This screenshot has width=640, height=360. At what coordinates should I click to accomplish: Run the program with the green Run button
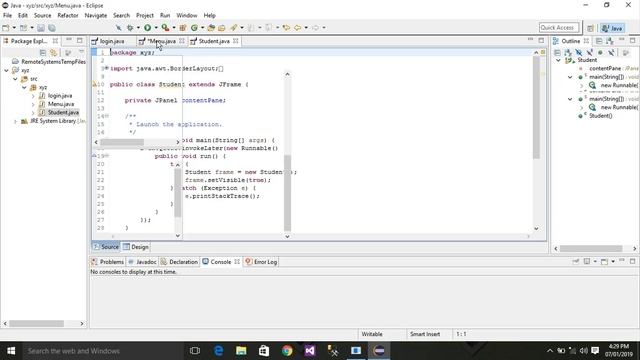pyautogui.click(x=147, y=28)
